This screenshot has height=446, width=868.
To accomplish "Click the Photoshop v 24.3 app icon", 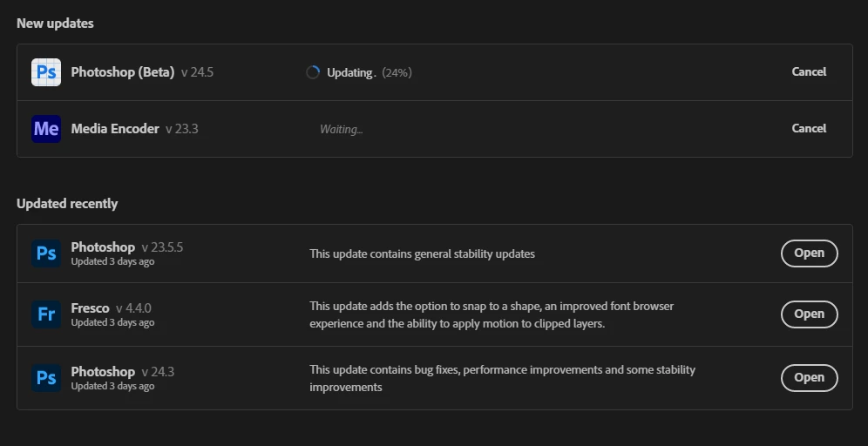I will click(46, 378).
